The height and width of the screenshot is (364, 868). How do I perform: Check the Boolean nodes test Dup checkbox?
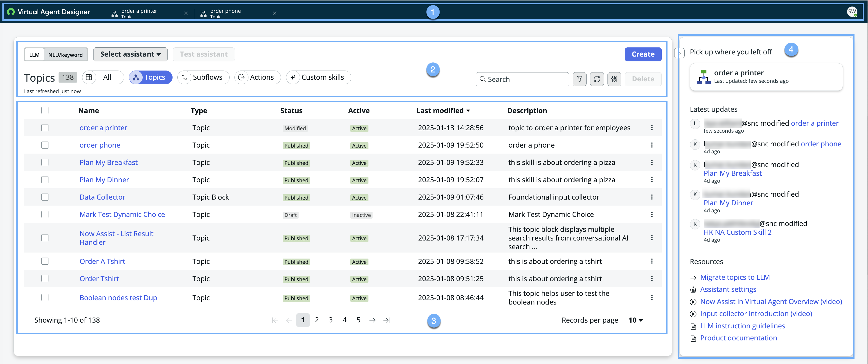tap(45, 298)
